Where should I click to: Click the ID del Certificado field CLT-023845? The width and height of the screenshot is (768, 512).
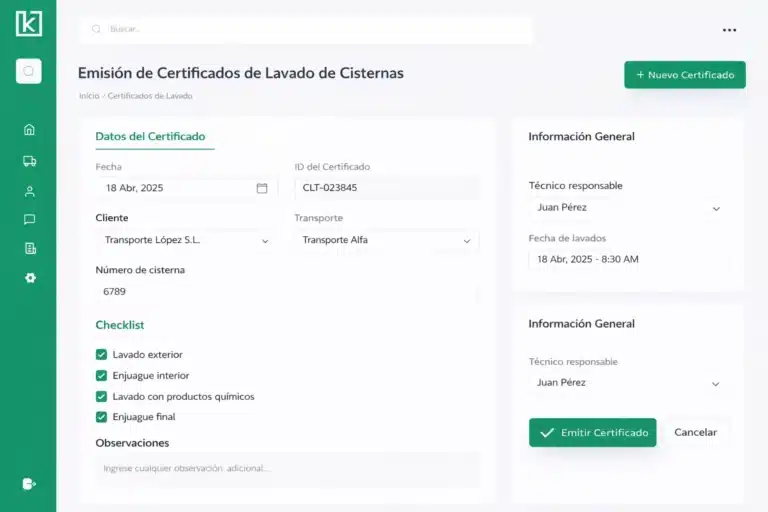coord(386,188)
